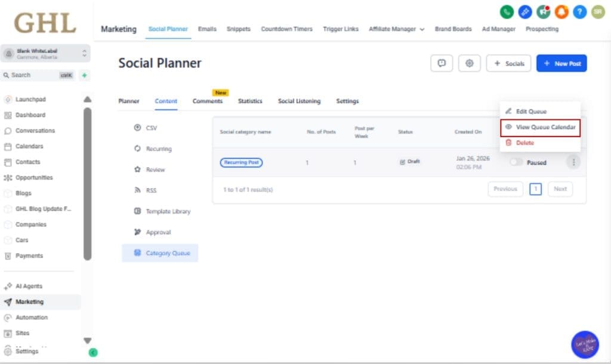611x364 pixels.
Task: Click the New Post button
Action: coord(561,63)
